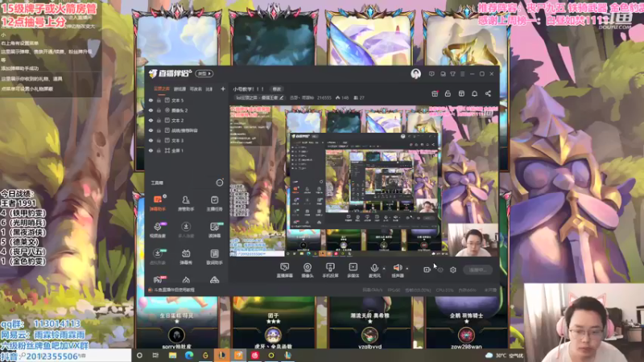Expand the toolbox with the circled ellipsis button
This screenshot has width=644, height=362.
click(x=220, y=183)
